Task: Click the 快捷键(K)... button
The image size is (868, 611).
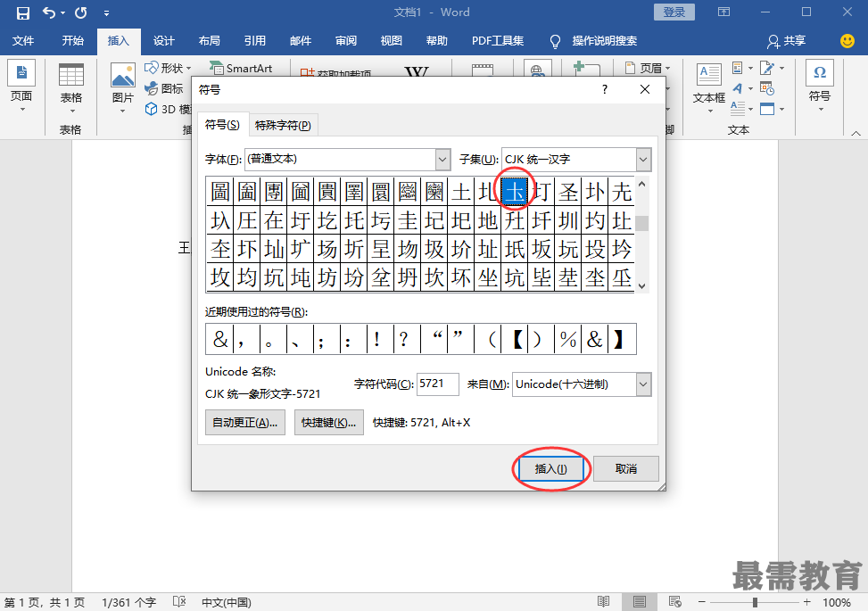Action: 329,422
